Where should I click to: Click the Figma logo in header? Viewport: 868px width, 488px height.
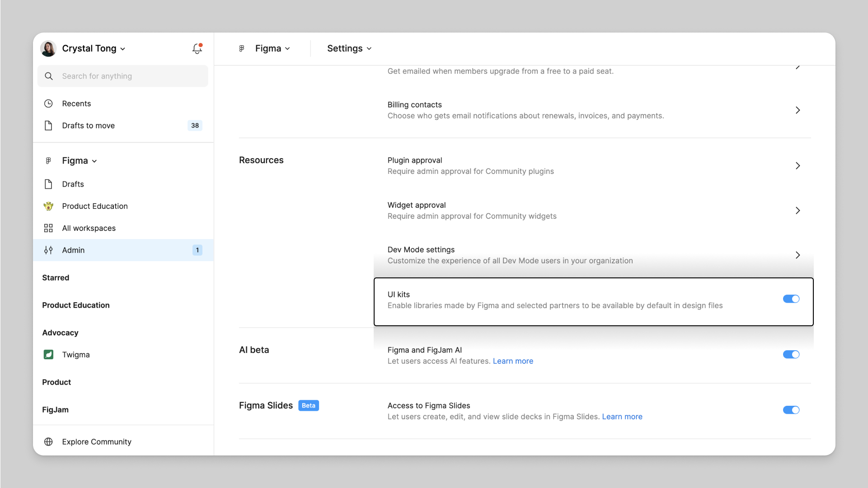coord(242,48)
